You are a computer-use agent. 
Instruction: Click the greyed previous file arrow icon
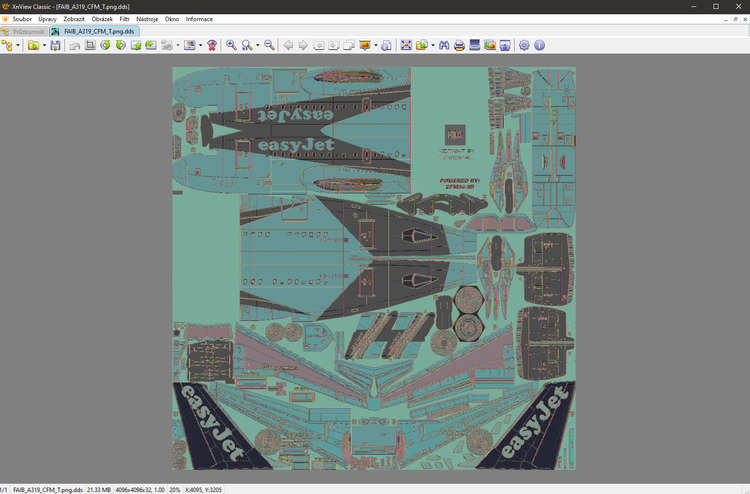pyautogui.click(x=288, y=45)
